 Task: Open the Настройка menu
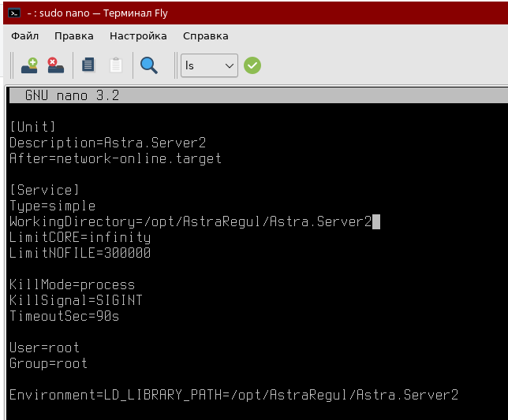(138, 35)
